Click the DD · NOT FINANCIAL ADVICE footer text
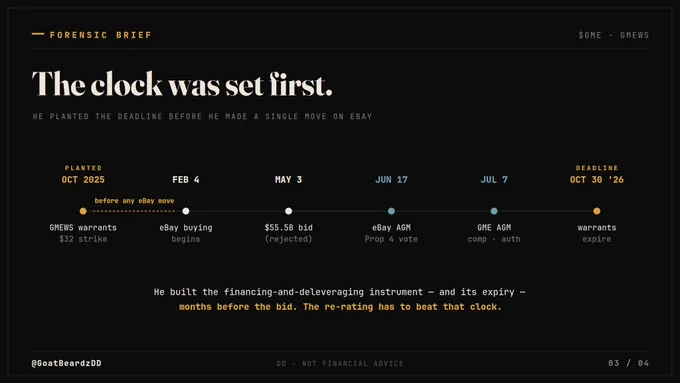 [340, 363]
